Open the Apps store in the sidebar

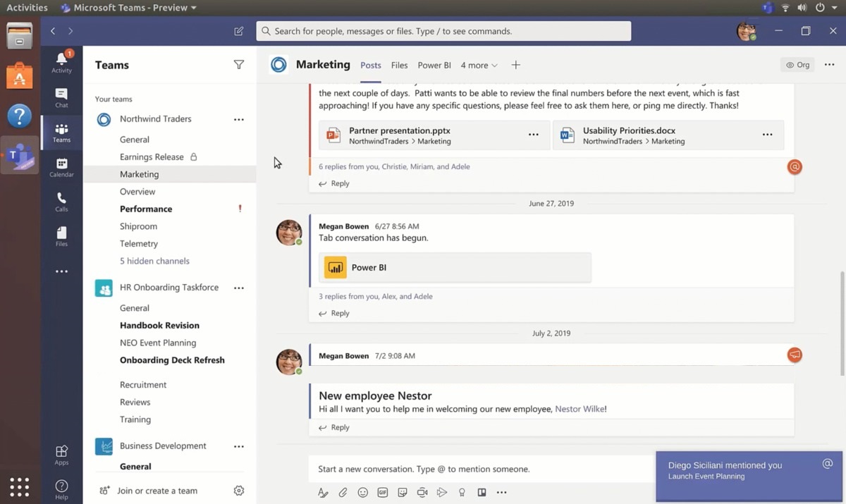tap(61, 455)
